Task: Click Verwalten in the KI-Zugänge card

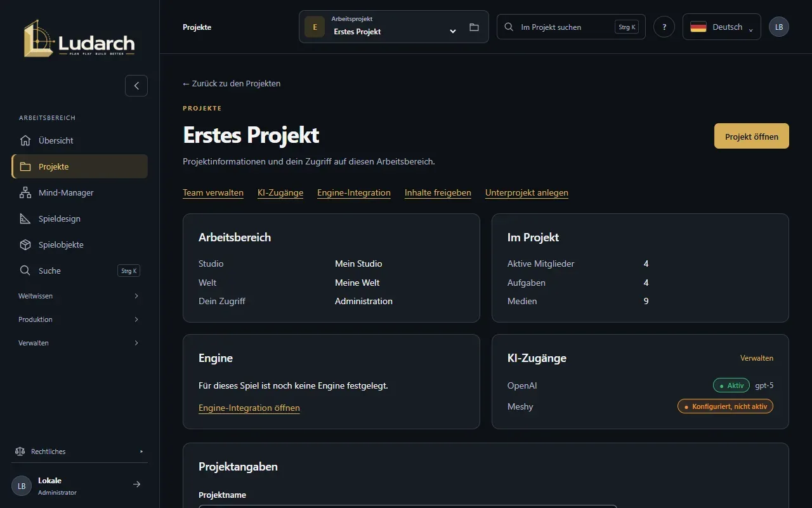Action: tap(757, 358)
